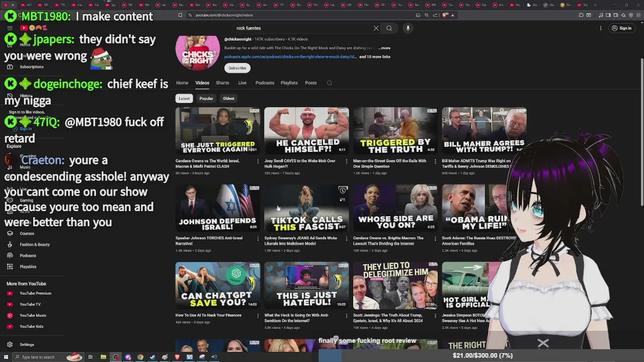The width and height of the screenshot is (644, 362).
Task: Click the magnifier search button
Action: [389, 28]
